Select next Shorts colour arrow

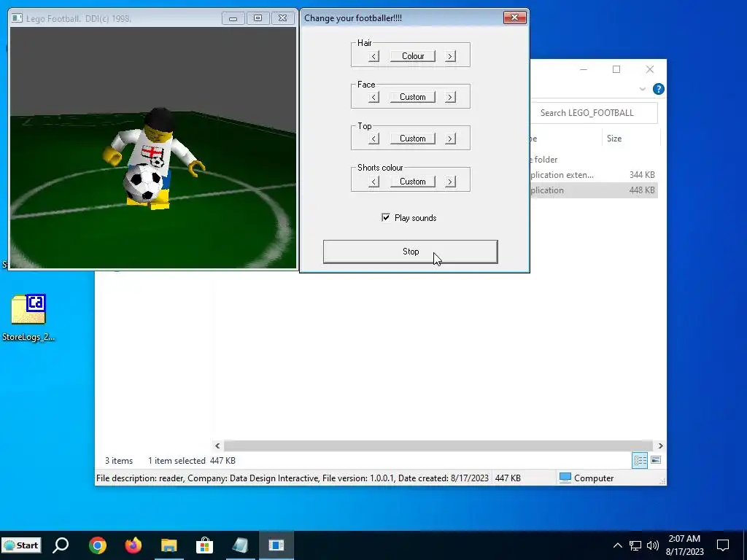click(x=449, y=182)
